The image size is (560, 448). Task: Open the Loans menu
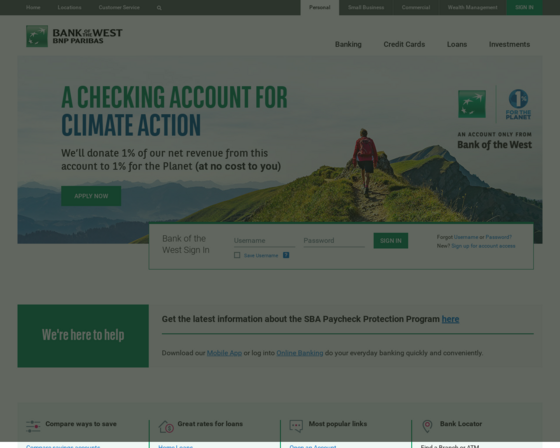click(x=457, y=44)
